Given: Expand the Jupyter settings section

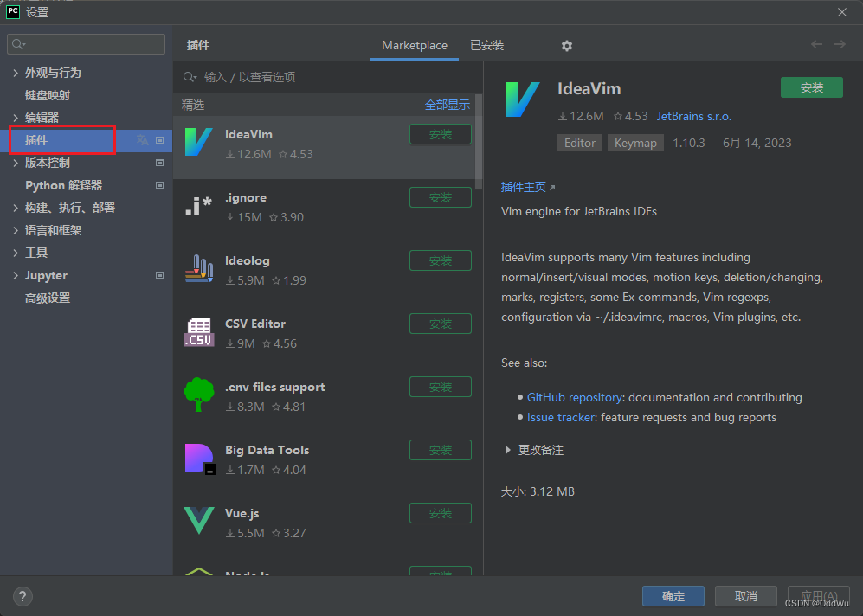Looking at the screenshot, I should [x=16, y=275].
